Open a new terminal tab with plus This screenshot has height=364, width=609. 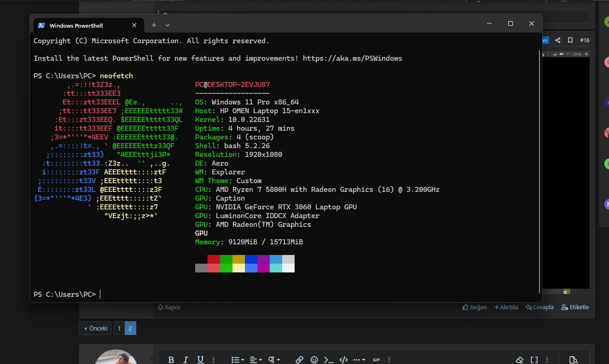coord(154,25)
